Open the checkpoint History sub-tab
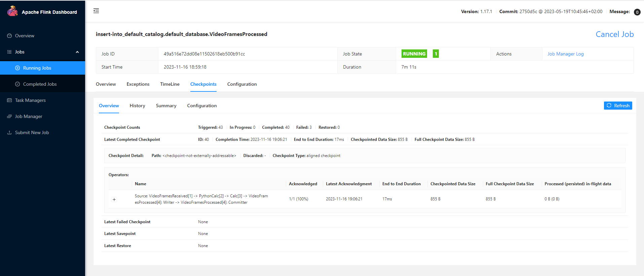Screen dimensions: 644x276 [138, 106]
